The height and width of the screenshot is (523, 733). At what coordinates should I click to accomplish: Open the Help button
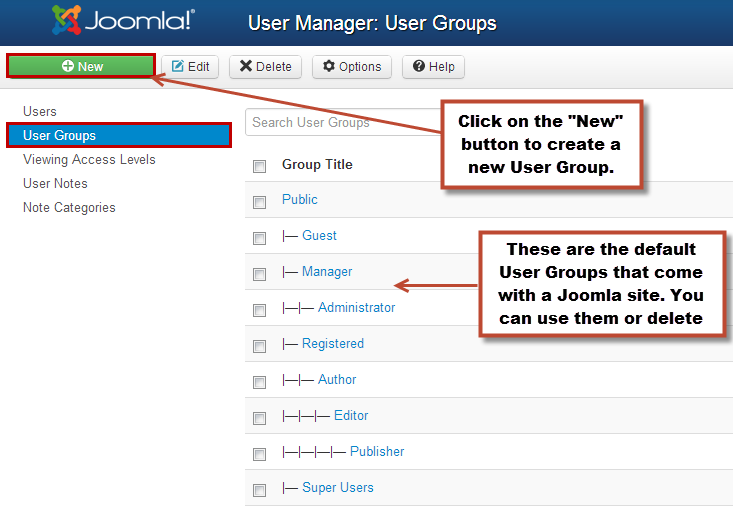click(x=433, y=67)
